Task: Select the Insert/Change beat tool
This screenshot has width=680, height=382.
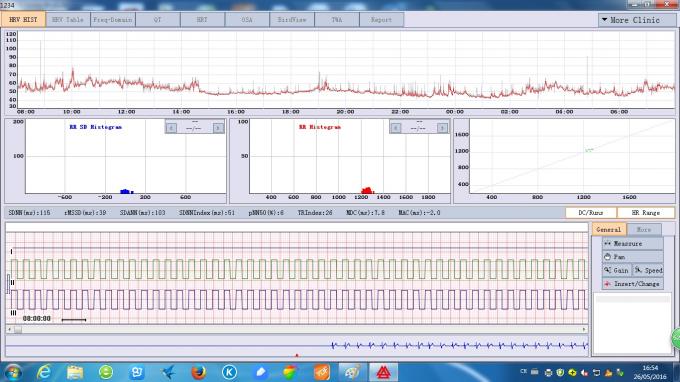Action: 632,284
